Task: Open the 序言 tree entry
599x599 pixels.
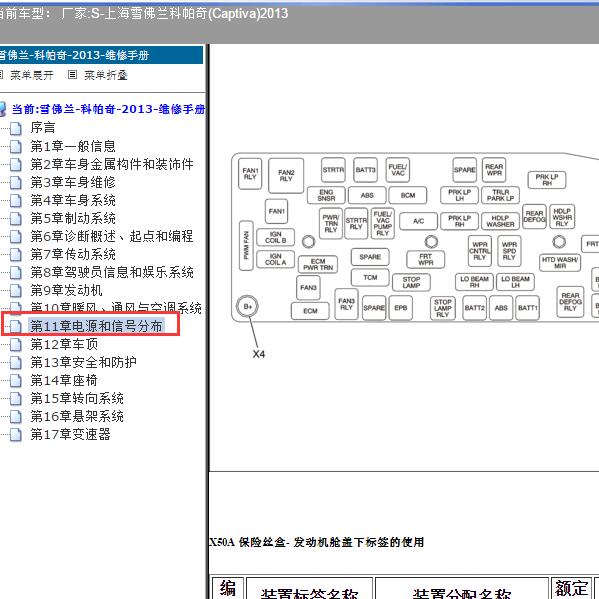Action: tap(43, 128)
